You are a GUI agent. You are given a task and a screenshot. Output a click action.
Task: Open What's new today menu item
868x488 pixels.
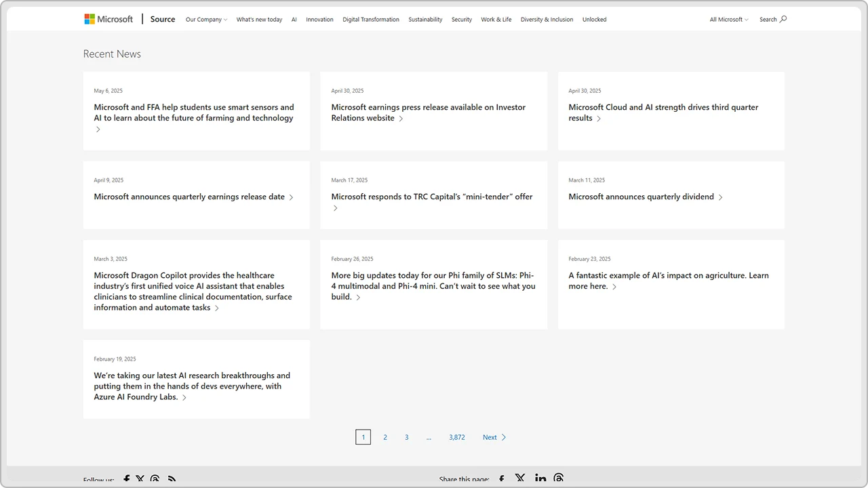(x=259, y=20)
